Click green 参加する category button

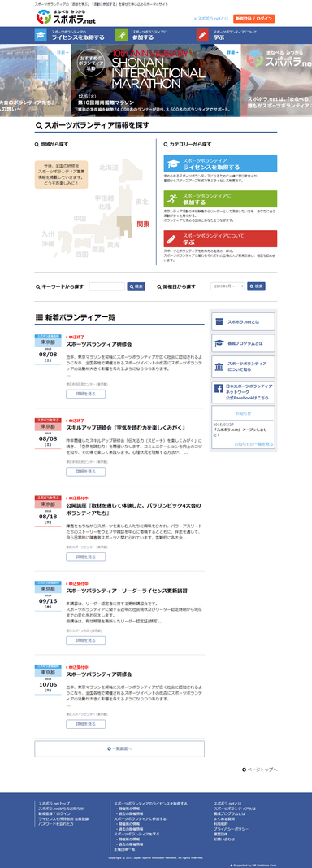(220, 199)
